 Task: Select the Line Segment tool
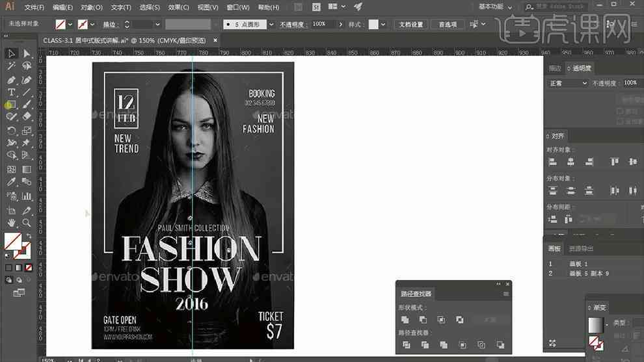(27, 92)
